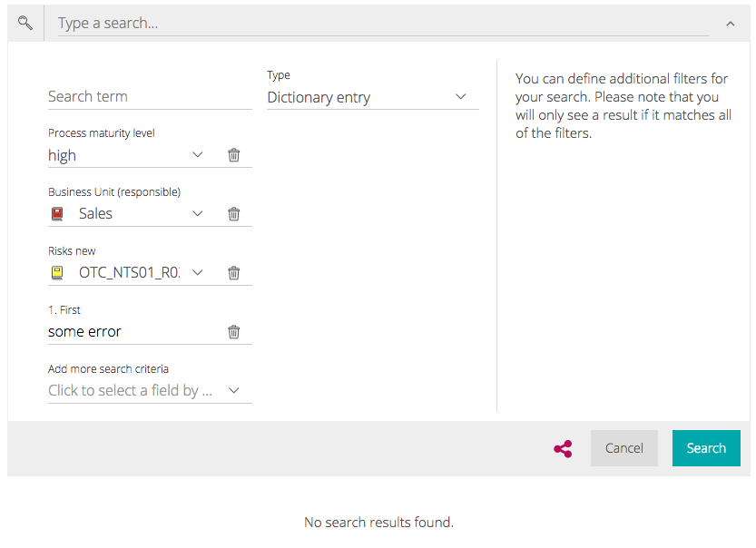The height and width of the screenshot is (548, 756).
Task: Click the 'Business Unit (responsible)' label
Action: [x=114, y=191]
